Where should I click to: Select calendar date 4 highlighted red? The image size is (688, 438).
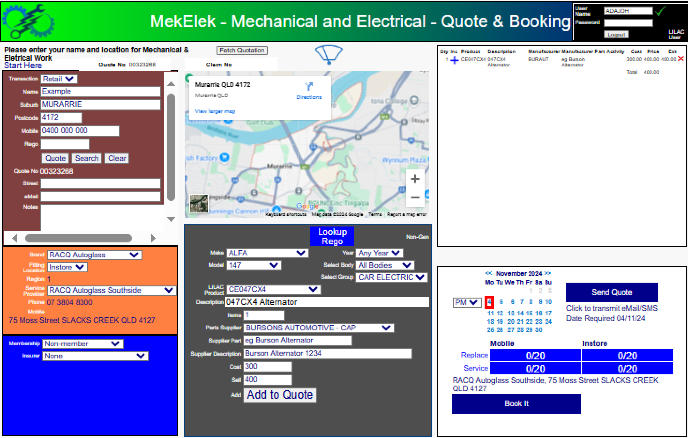[x=490, y=302]
